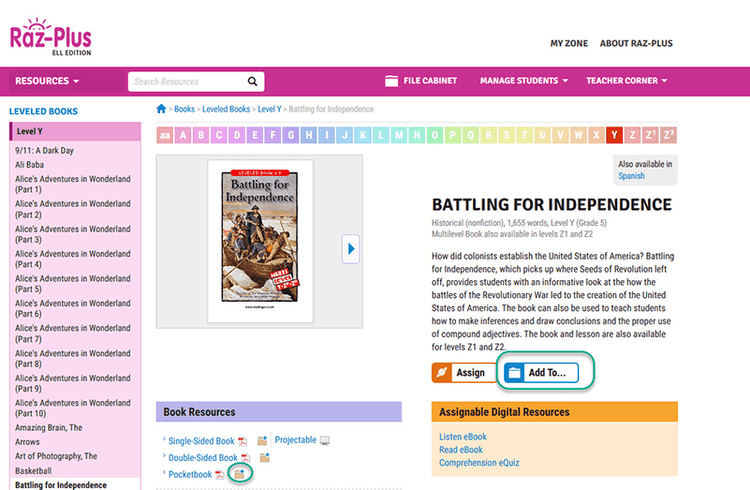Select level H

coord(309,135)
